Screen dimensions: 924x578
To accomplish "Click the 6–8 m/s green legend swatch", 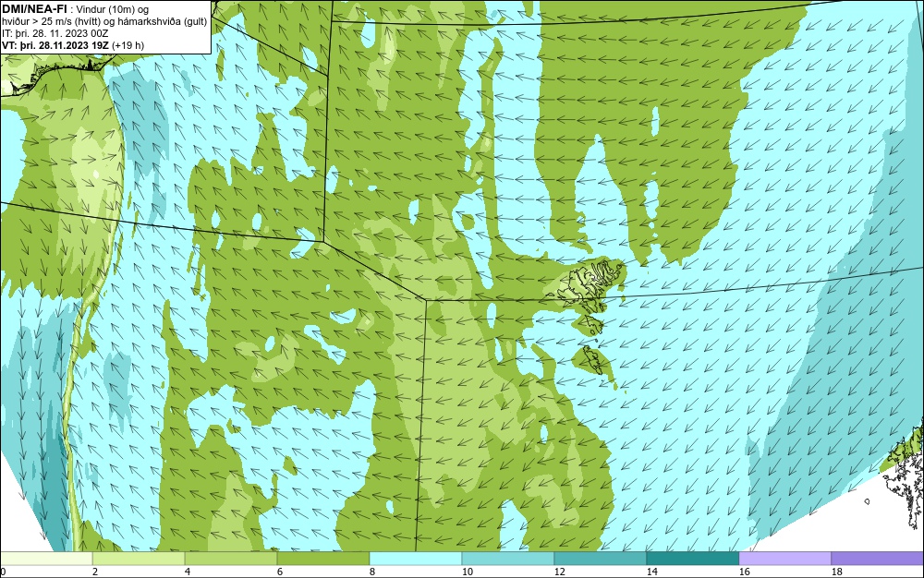I will 322,558.
